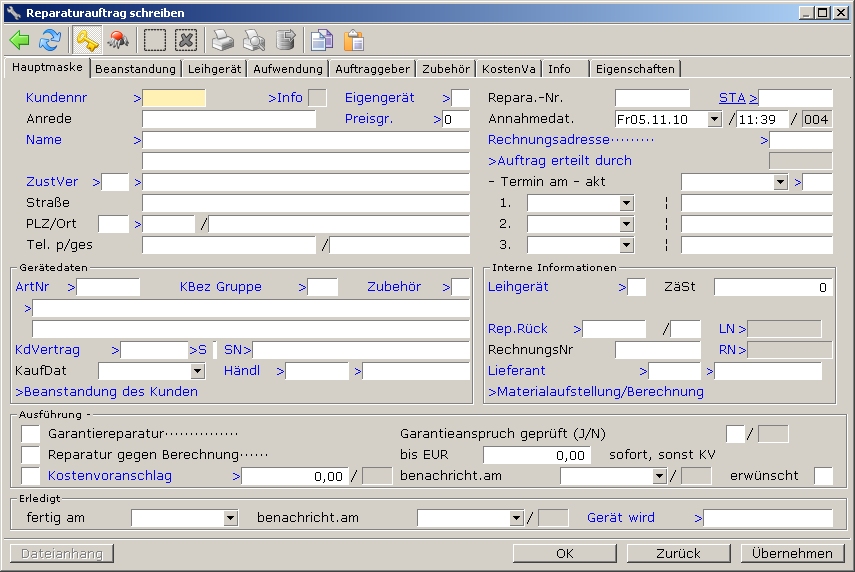Click the empty dashed selection box icon
855x572 pixels.
[x=155, y=40]
